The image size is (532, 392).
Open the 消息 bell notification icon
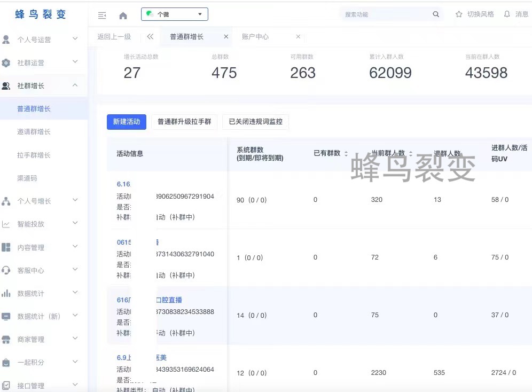point(507,14)
